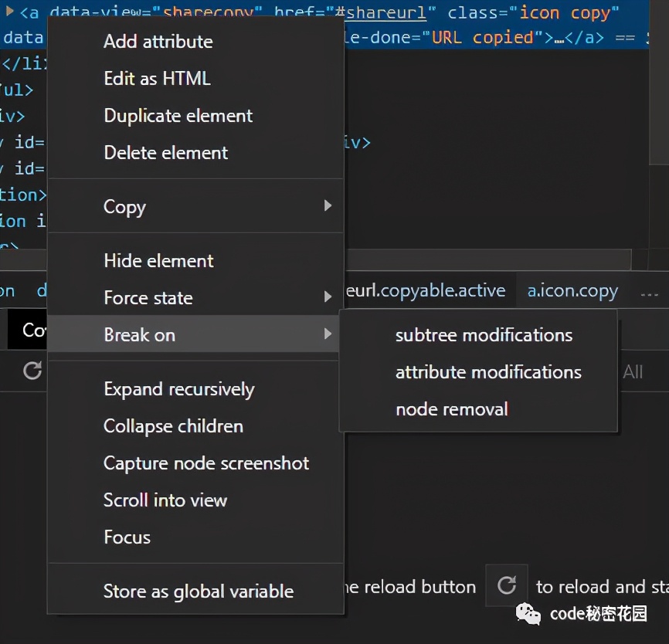669x644 pixels.
Task: Select the a.icon.copy breadcrumb item
Action: (572, 290)
